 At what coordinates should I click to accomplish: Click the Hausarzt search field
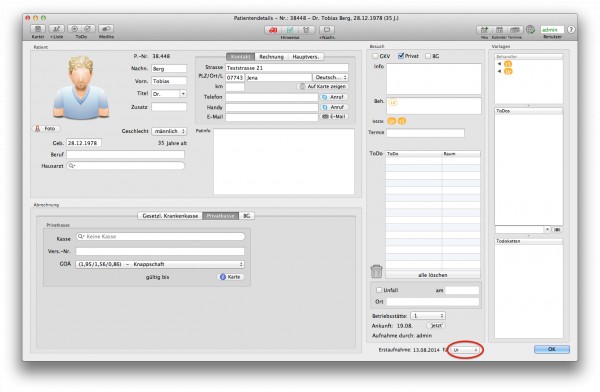click(x=126, y=166)
